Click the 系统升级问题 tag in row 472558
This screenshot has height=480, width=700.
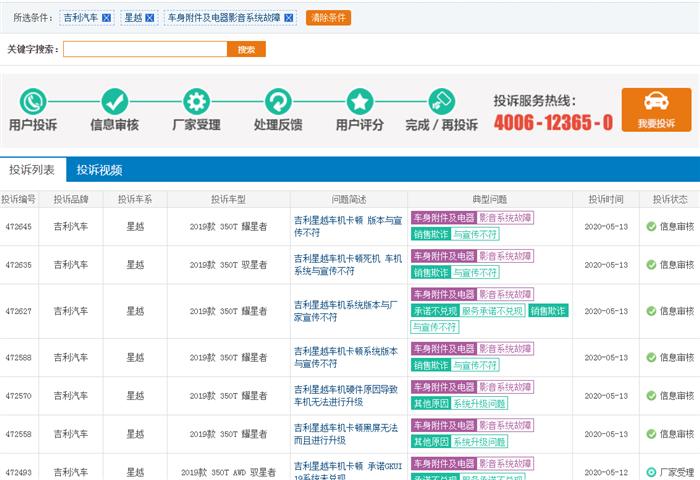pyautogui.click(x=479, y=442)
